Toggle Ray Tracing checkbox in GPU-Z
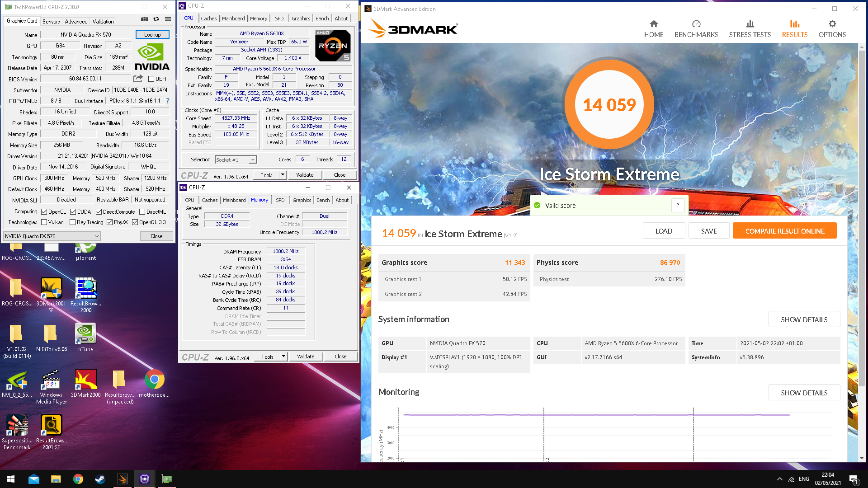The image size is (868, 488). pyautogui.click(x=72, y=222)
